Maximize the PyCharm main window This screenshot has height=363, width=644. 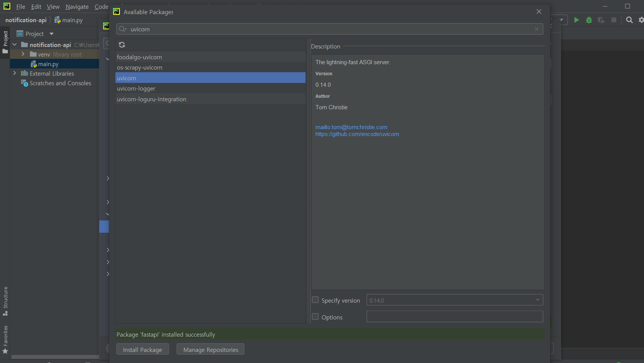tap(627, 6)
